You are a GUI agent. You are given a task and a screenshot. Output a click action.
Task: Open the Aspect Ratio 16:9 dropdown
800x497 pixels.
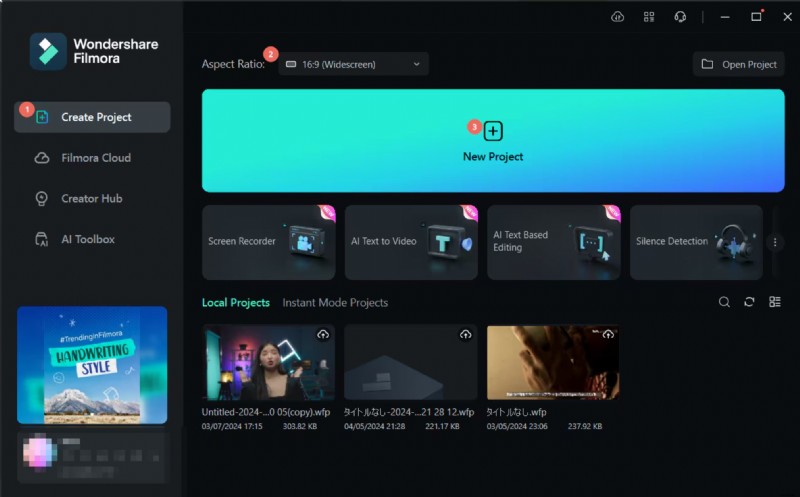point(353,64)
